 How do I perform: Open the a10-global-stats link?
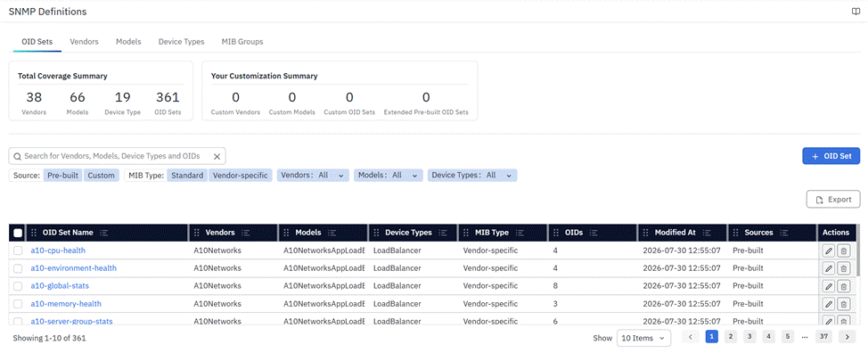pyautogui.click(x=60, y=286)
